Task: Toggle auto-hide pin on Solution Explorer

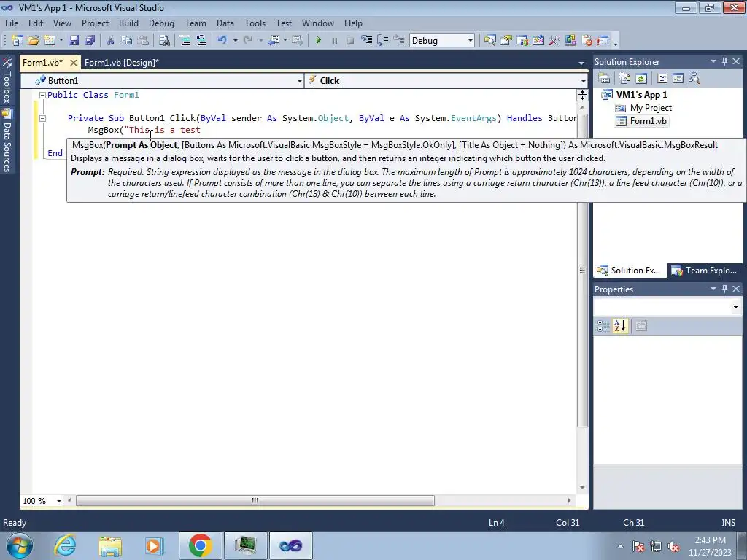Action: [x=724, y=61]
